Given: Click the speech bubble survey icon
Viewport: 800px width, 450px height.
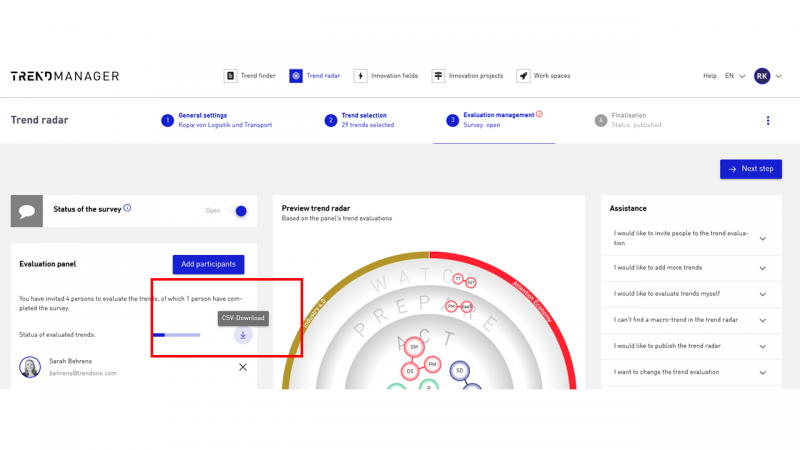Looking at the screenshot, I should 27,211.
